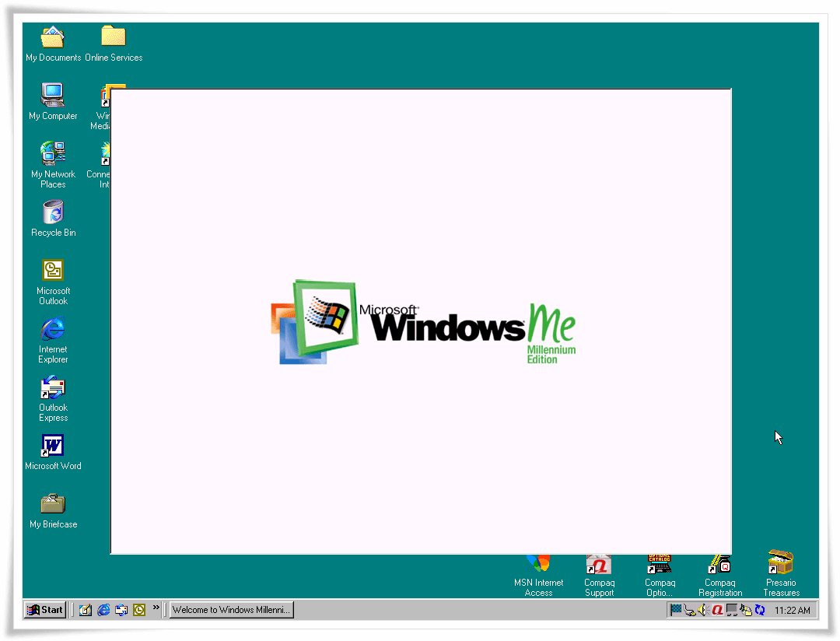Toggle the volume control in the system tray
Screen dimensions: 840x641
point(703,610)
